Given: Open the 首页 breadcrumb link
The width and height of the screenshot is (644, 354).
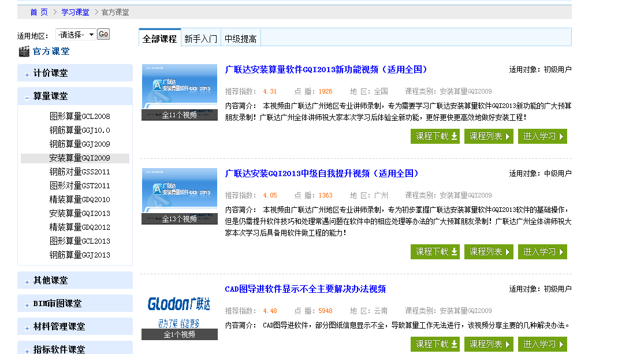Looking at the screenshot, I should click(39, 12).
